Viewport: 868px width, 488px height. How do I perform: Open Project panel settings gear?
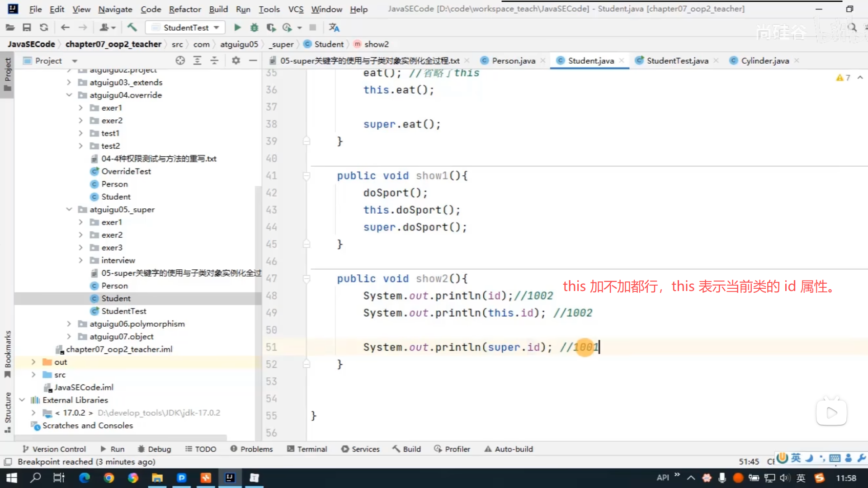236,61
